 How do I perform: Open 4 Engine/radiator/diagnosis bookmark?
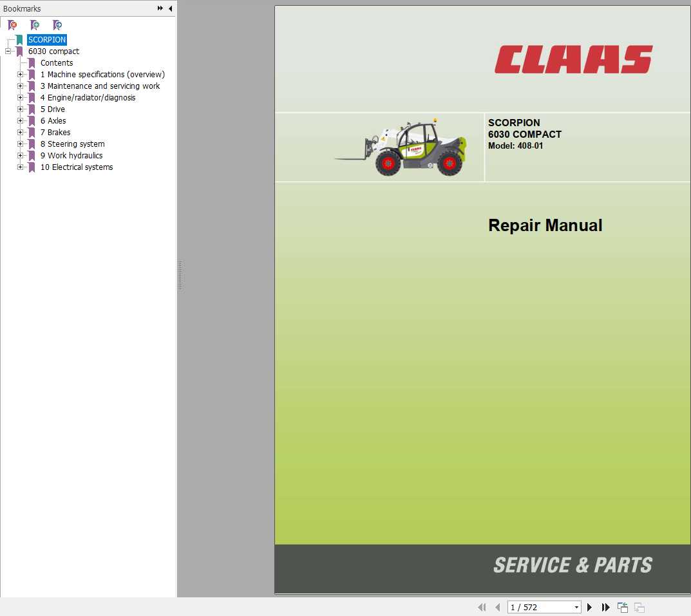[88, 97]
